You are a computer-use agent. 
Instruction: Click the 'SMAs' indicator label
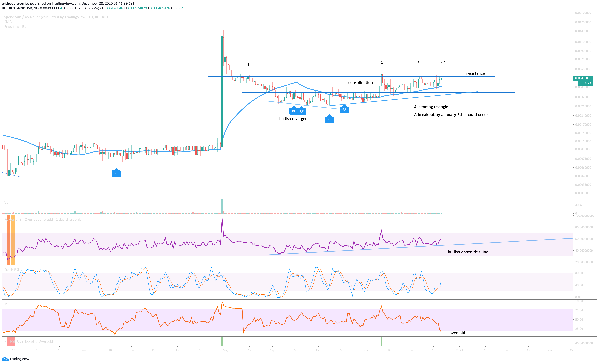(9, 22)
